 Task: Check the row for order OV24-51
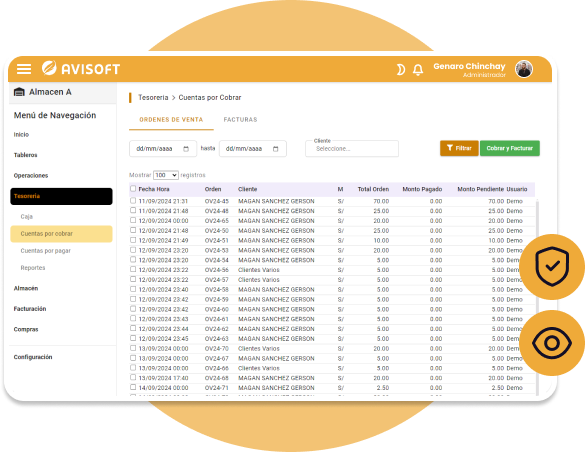tap(133, 240)
